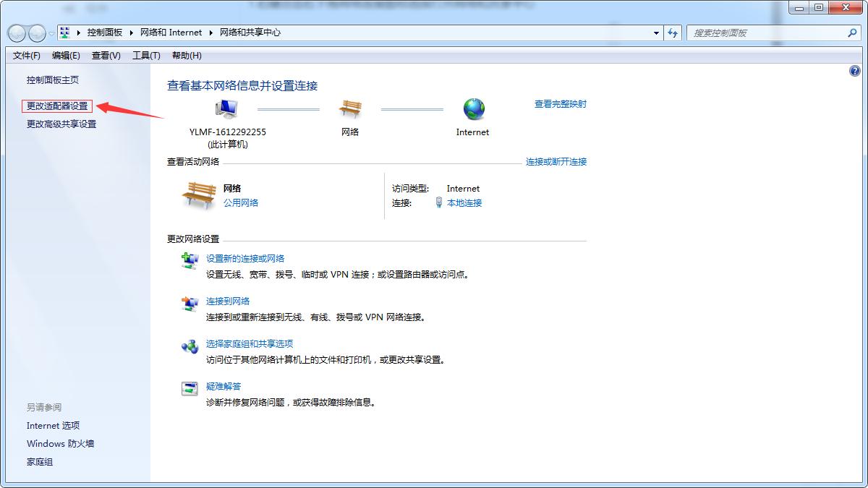Open 查看完整映射
The height and width of the screenshot is (488, 868).
(561, 104)
